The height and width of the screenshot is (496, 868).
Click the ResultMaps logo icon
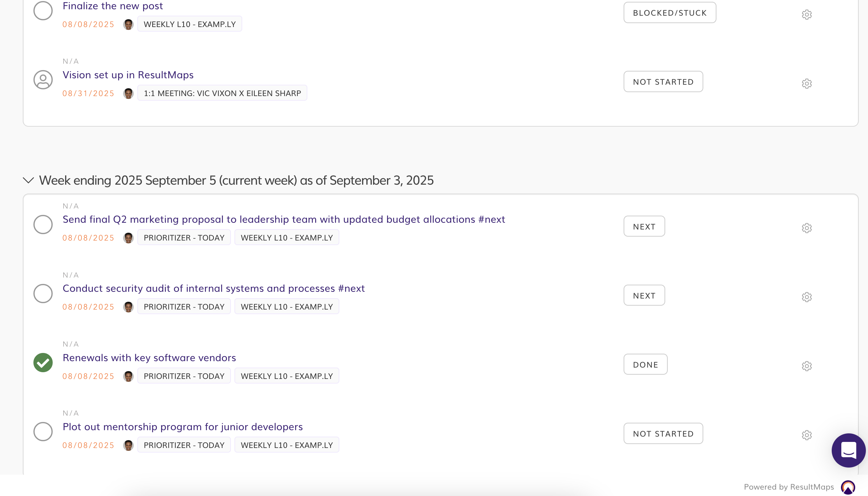pyautogui.click(x=848, y=487)
